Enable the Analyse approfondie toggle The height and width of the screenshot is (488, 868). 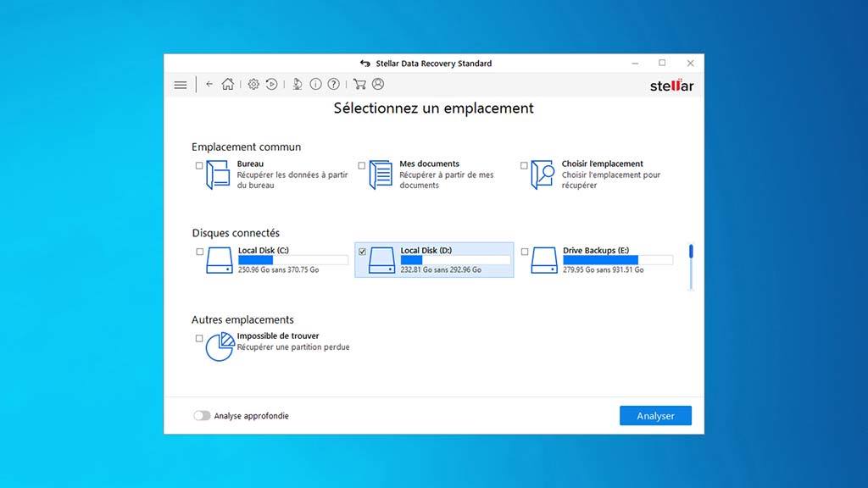coord(202,415)
